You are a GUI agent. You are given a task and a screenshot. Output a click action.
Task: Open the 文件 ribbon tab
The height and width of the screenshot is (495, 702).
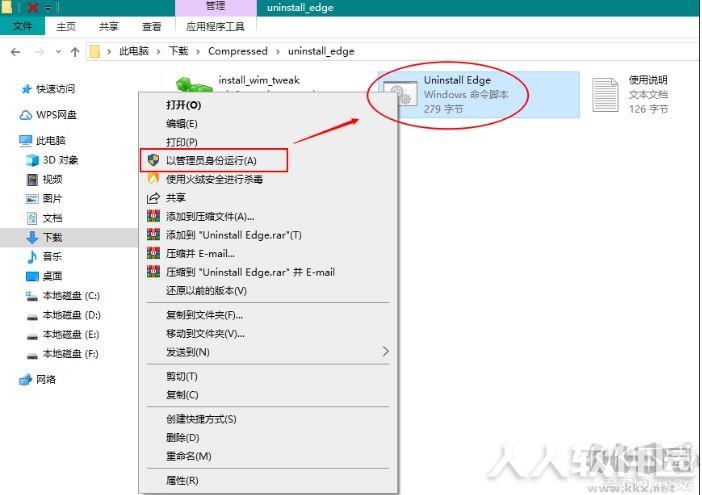coord(22,26)
